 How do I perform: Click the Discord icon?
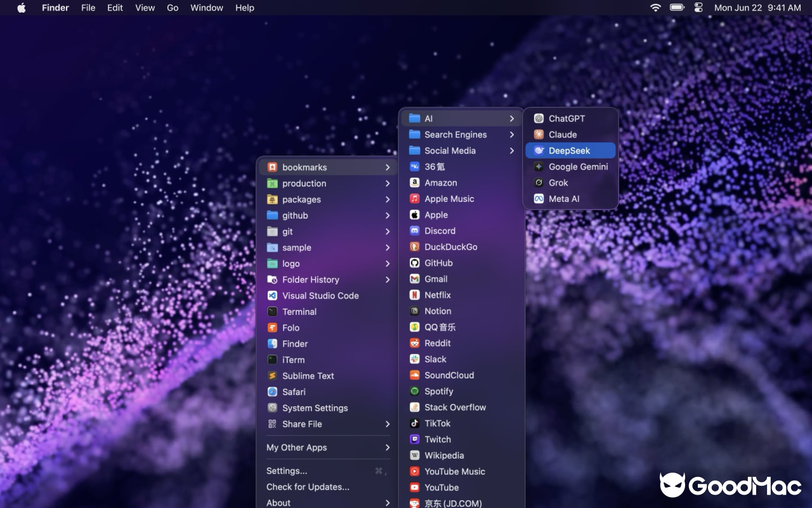(414, 231)
